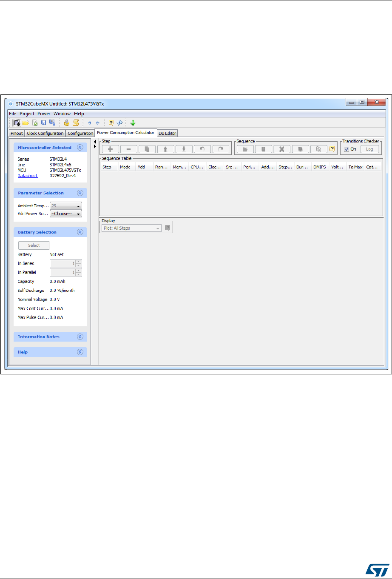Click the Vdd column header

(145, 167)
